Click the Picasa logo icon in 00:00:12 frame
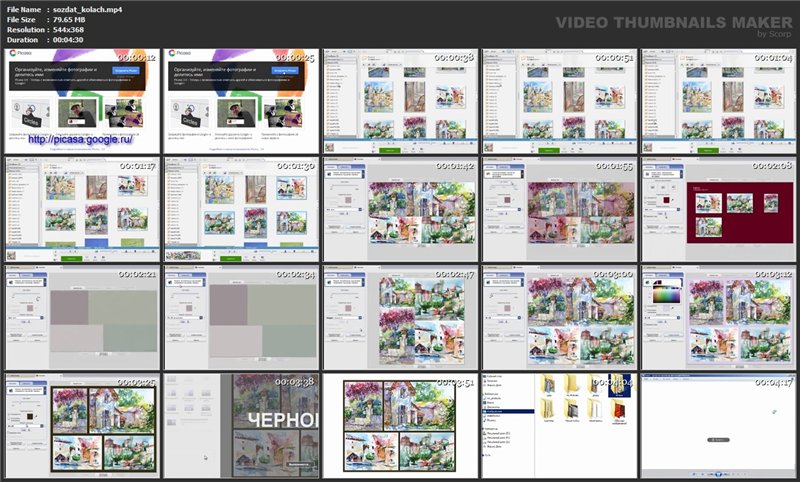The width and height of the screenshot is (800, 482). click(13, 54)
